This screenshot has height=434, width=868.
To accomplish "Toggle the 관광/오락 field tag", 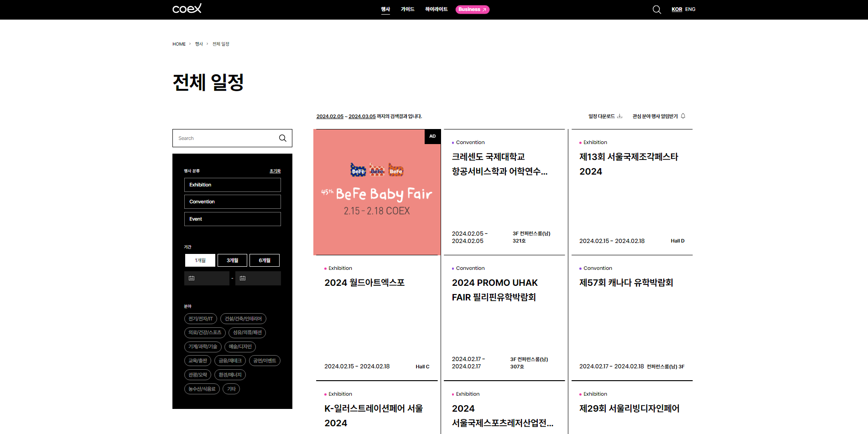I will [x=198, y=375].
